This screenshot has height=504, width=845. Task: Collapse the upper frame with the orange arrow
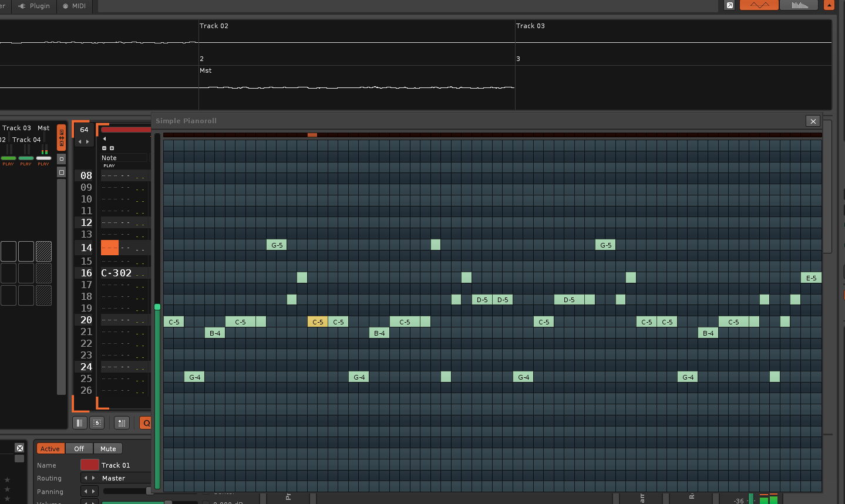pos(829,5)
